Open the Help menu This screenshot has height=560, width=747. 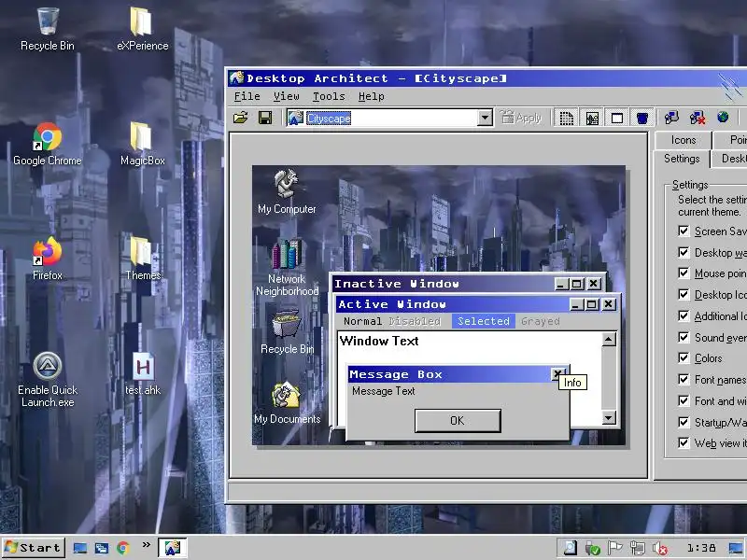[371, 96]
